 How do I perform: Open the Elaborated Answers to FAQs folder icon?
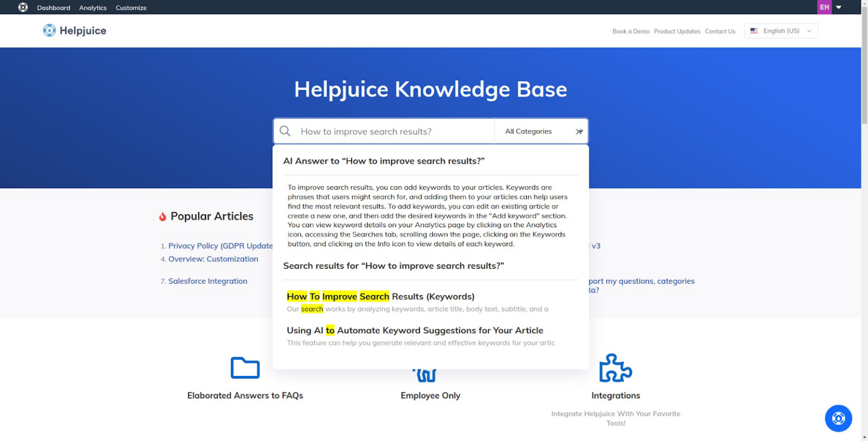[245, 368]
